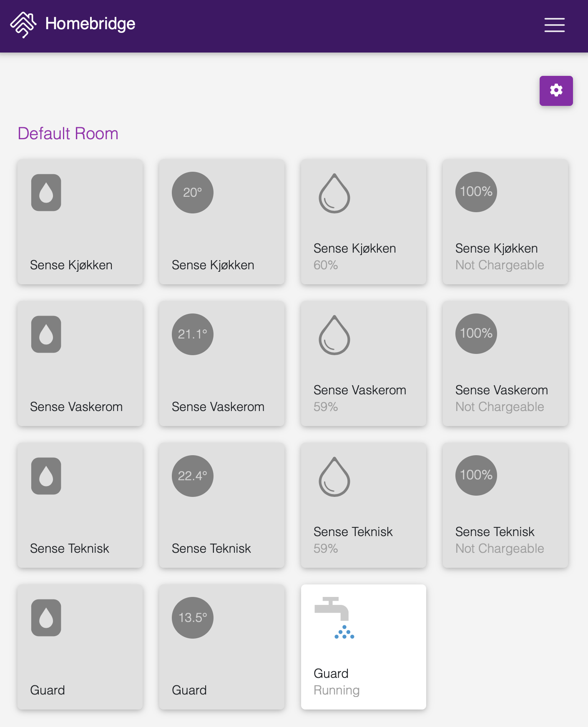This screenshot has width=588, height=727.
Task: Toggle the running Guard faucet valve tile
Action: [364, 647]
